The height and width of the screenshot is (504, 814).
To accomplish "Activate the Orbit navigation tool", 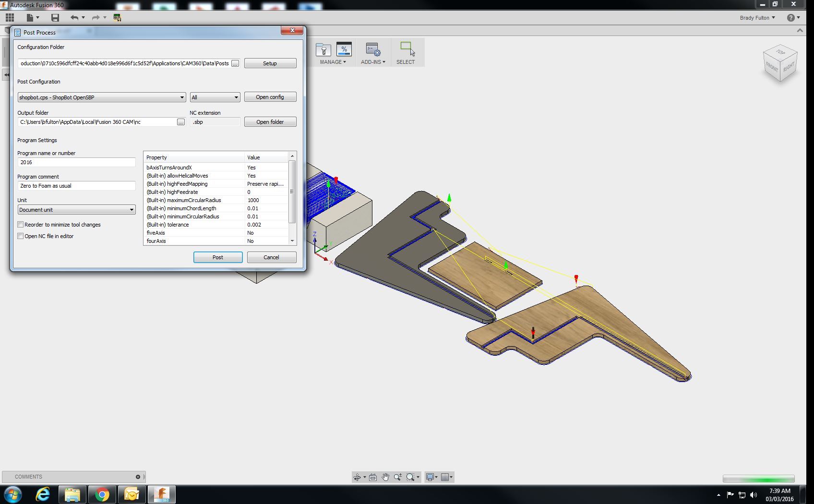I will (x=357, y=477).
